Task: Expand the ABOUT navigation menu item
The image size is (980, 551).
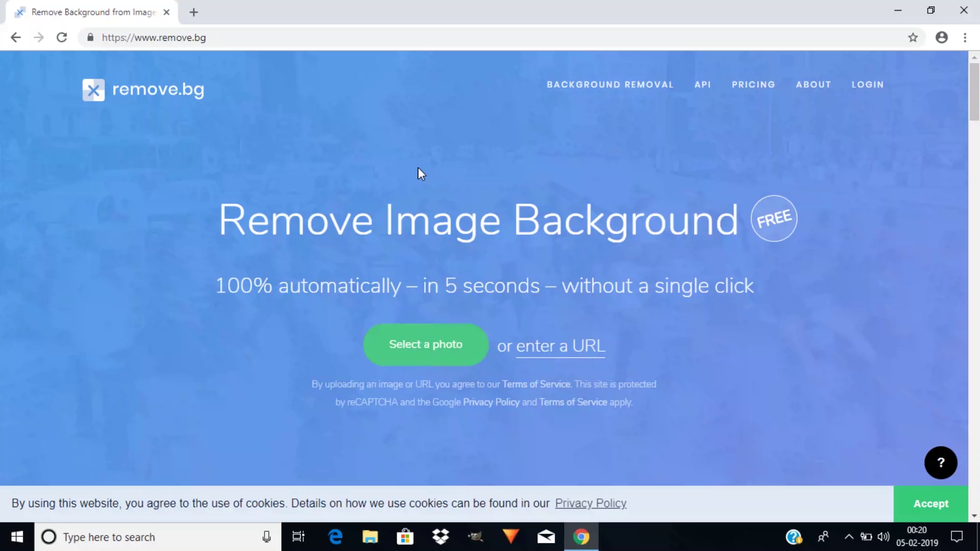Action: (814, 84)
